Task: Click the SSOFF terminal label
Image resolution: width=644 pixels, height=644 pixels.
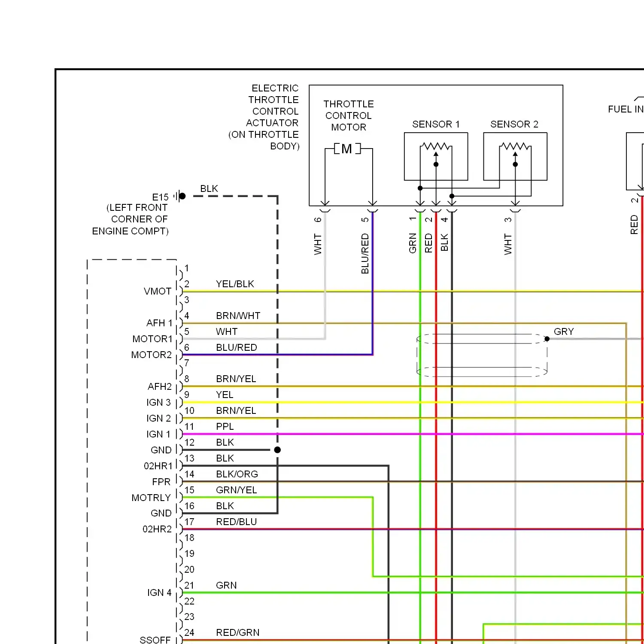Action: (x=155, y=640)
